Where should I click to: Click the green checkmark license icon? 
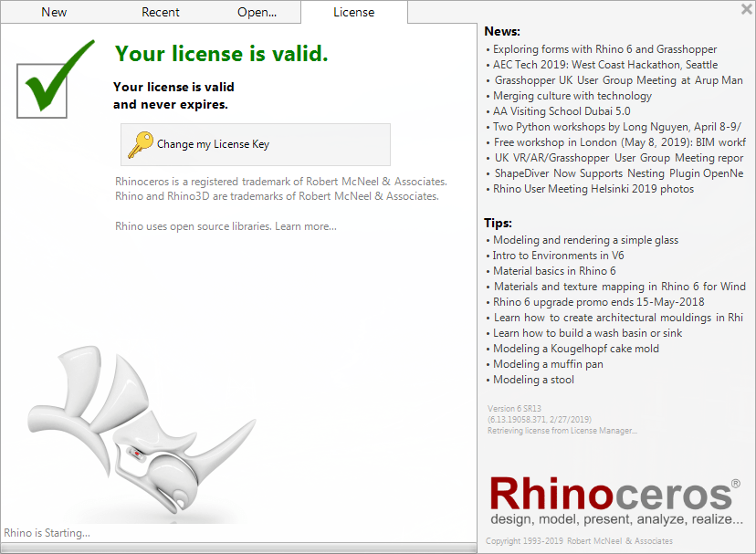54,78
